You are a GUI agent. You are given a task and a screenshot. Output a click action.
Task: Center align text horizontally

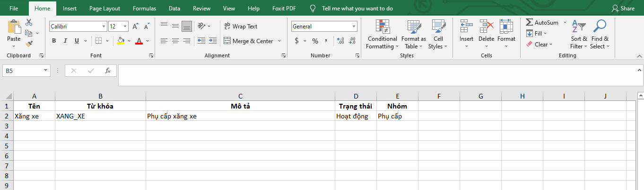tap(175, 41)
